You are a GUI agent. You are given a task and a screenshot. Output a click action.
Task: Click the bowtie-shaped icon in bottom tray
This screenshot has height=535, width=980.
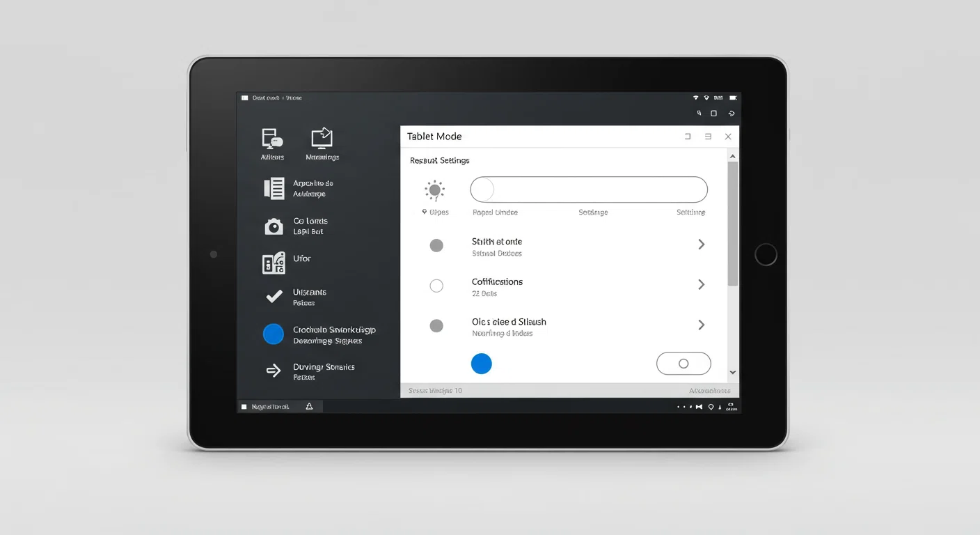(699, 407)
